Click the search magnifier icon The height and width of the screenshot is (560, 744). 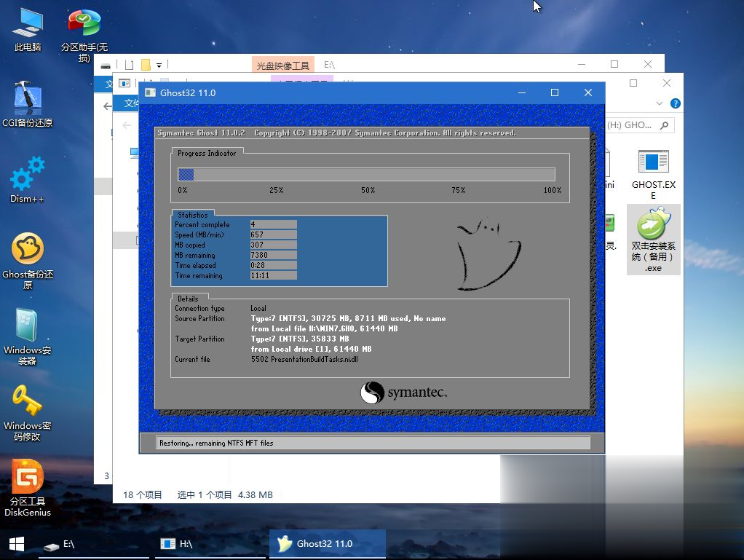pos(664,125)
